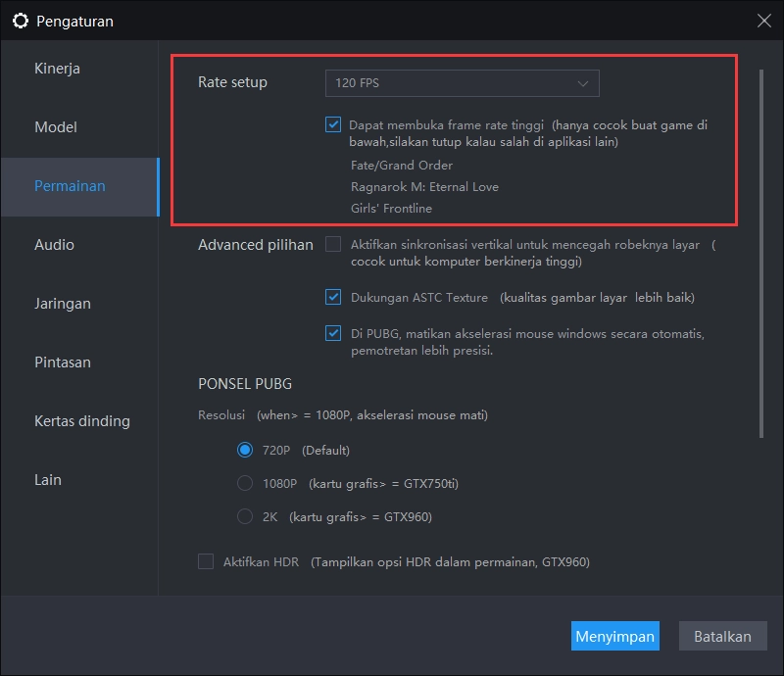Toggle PUBG mouse acceleration checkbox

333,333
